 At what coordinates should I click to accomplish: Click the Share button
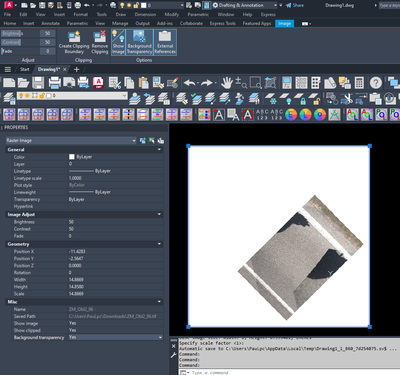(295, 5)
